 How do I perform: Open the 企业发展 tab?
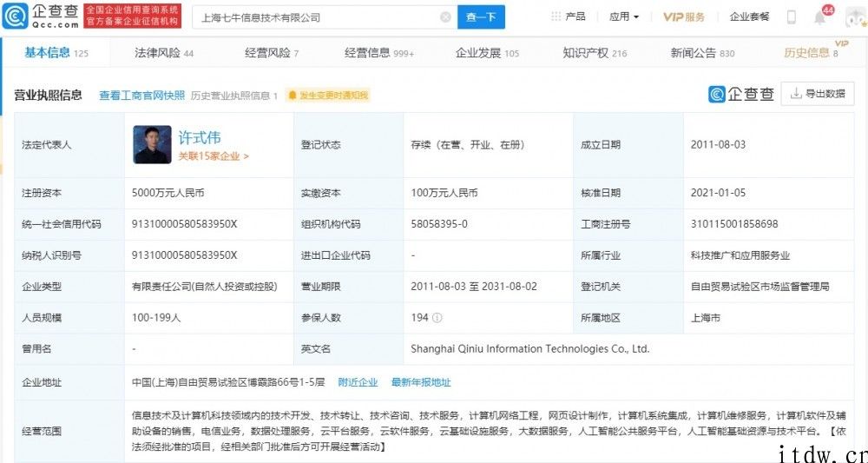coord(487,53)
